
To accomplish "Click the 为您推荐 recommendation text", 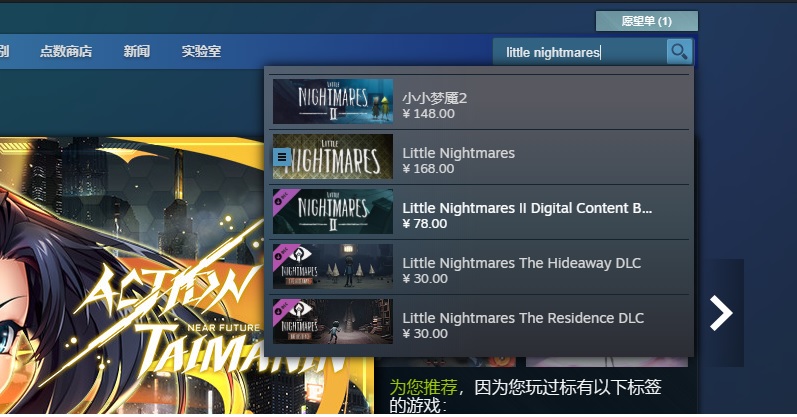I will tap(423, 388).
